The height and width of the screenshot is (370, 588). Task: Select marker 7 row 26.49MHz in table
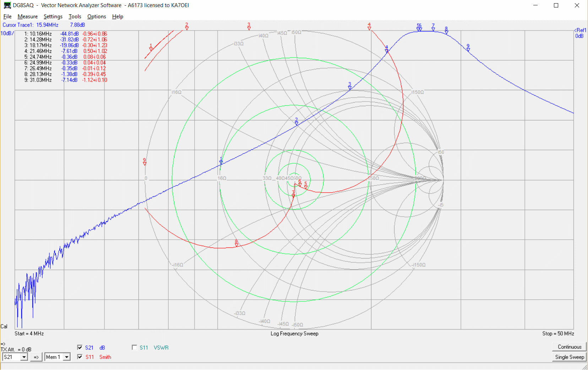(66, 68)
